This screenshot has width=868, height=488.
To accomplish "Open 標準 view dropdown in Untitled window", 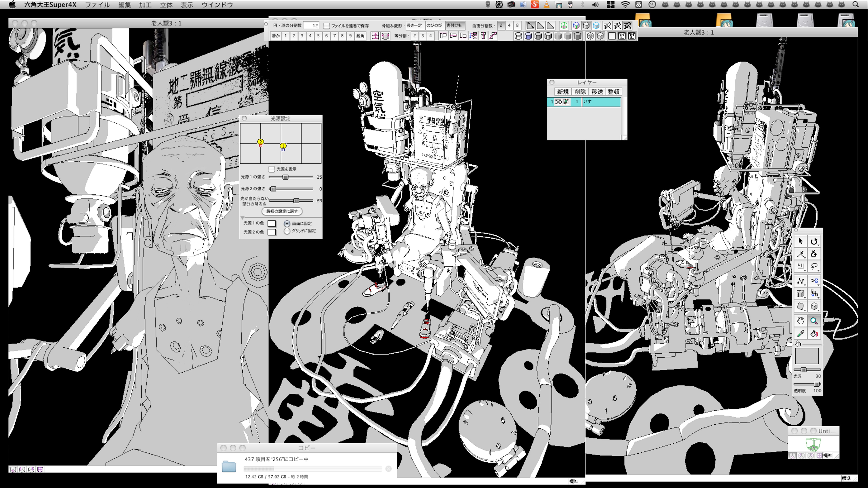I will click(828, 456).
